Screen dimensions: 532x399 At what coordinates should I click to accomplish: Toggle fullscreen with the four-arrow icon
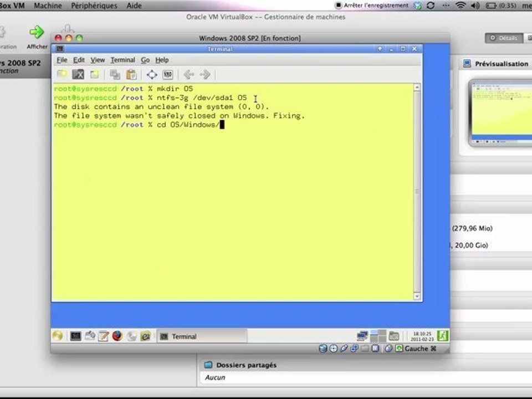tap(152, 74)
